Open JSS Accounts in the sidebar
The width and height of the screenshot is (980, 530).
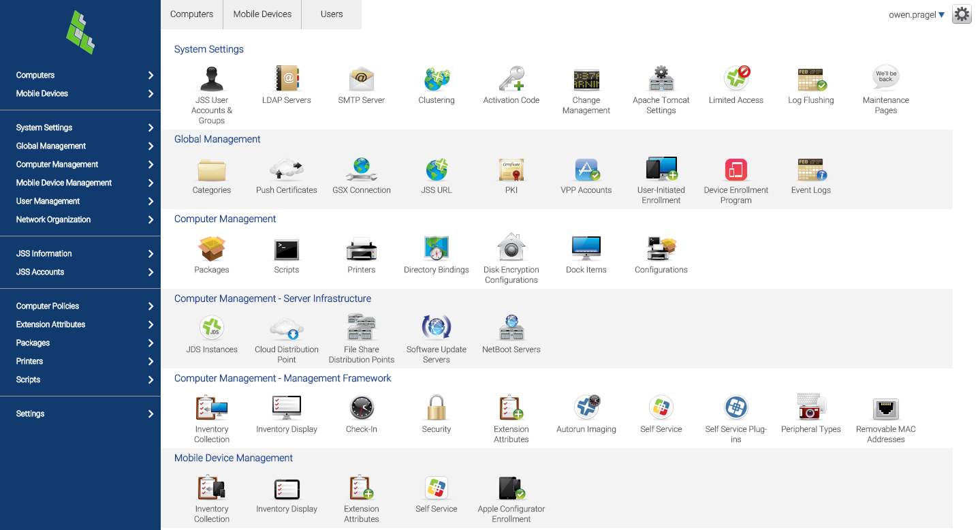pos(80,272)
